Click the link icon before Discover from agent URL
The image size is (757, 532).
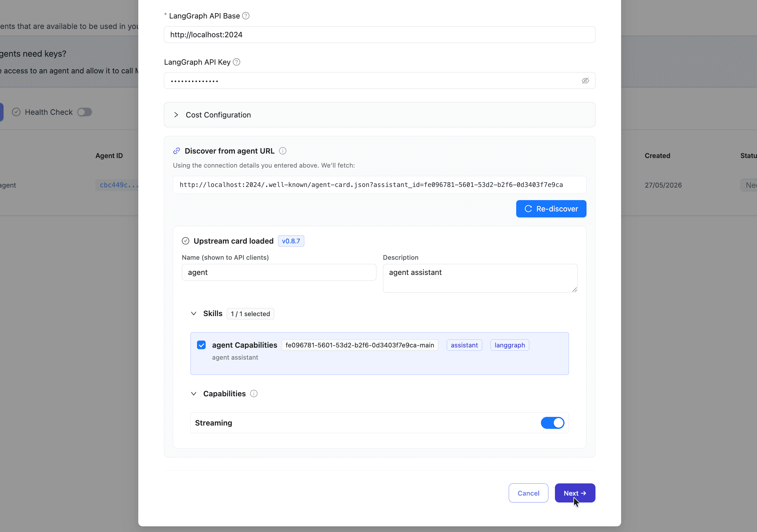177,151
